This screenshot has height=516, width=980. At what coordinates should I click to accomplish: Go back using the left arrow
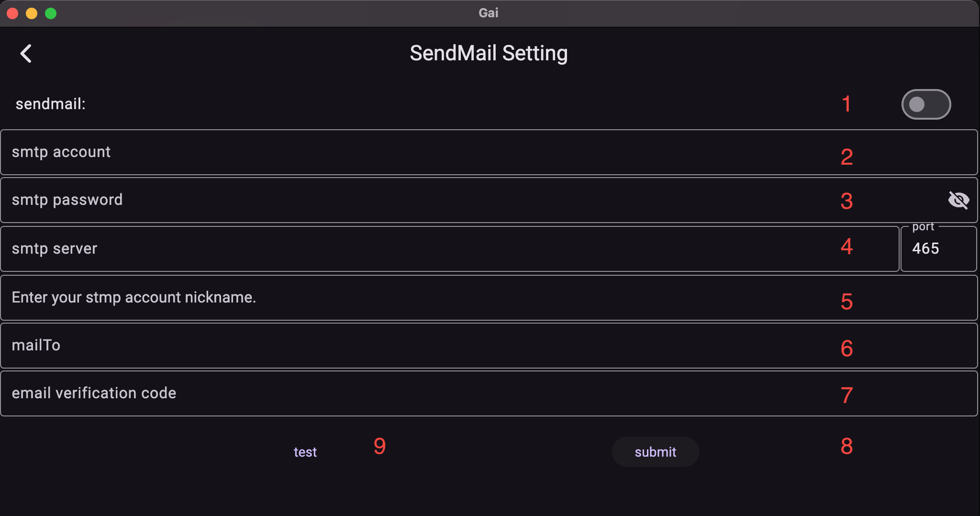click(x=26, y=54)
